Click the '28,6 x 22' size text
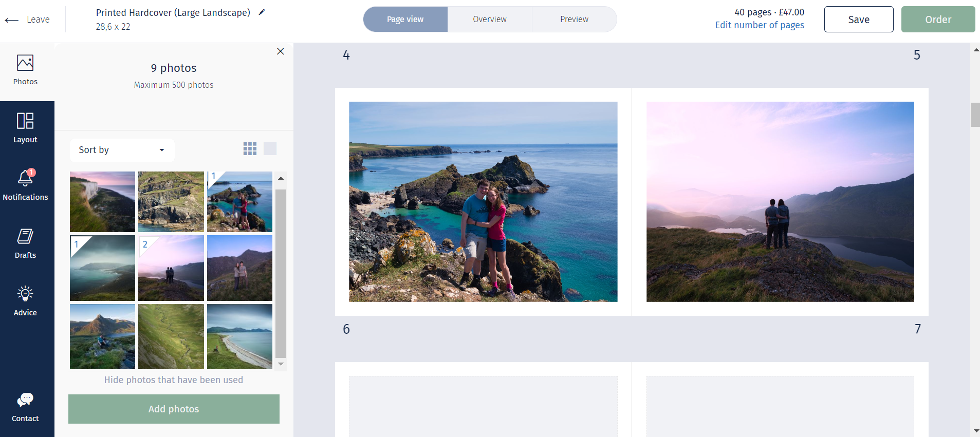This screenshot has width=980, height=437. point(113,27)
